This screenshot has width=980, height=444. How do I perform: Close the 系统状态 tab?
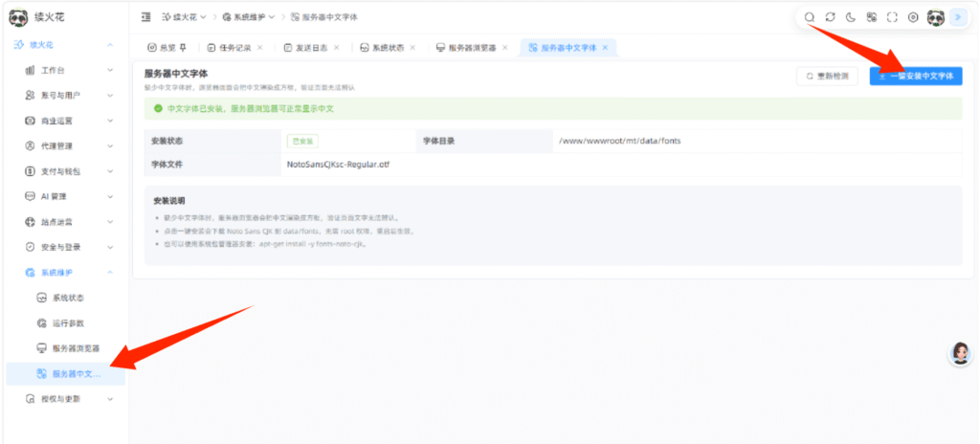(x=412, y=48)
